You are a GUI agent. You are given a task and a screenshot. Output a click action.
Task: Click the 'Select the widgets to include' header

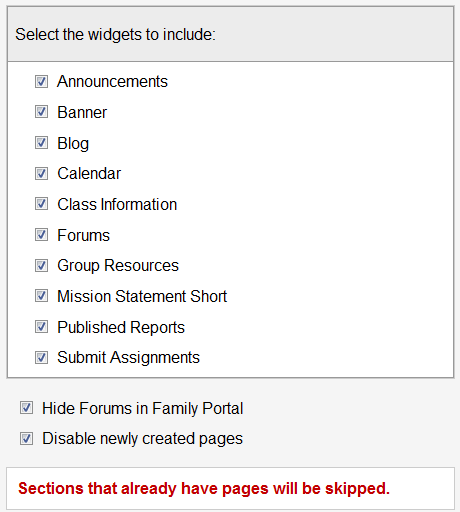(115, 34)
